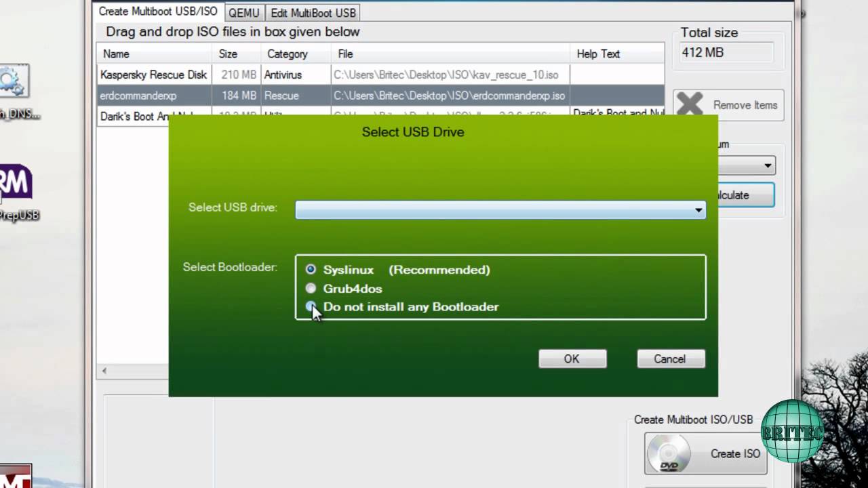Select Do not install any Bootloader
This screenshot has width=868, height=488.
[x=311, y=307]
